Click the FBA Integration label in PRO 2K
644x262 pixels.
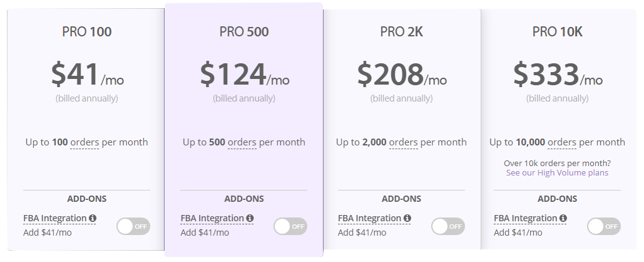(x=370, y=218)
